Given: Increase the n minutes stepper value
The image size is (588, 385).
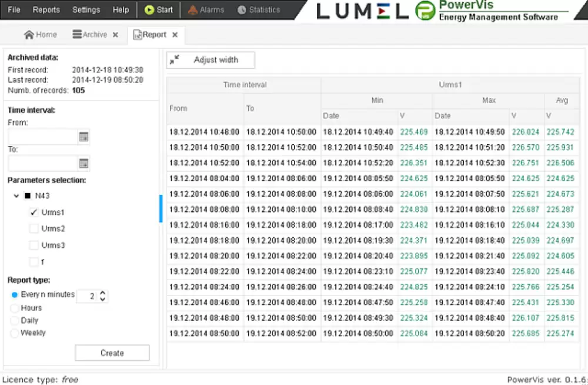Looking at the screenshot, I should [x=103, y=293].
